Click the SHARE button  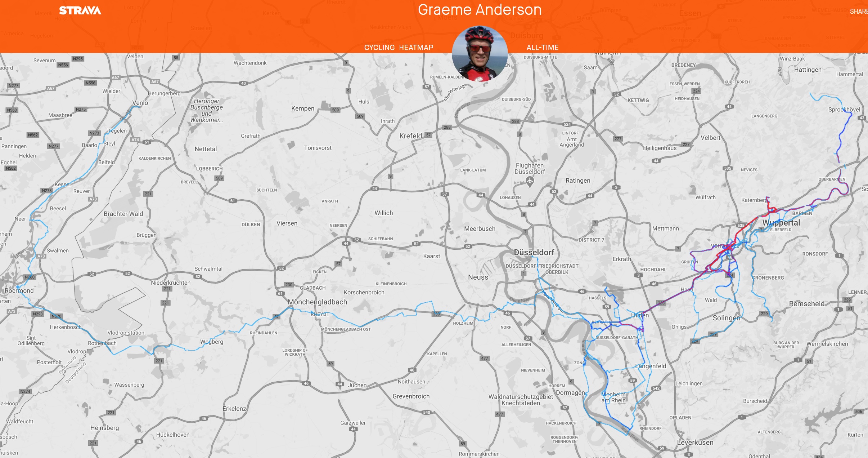(859, 12)
